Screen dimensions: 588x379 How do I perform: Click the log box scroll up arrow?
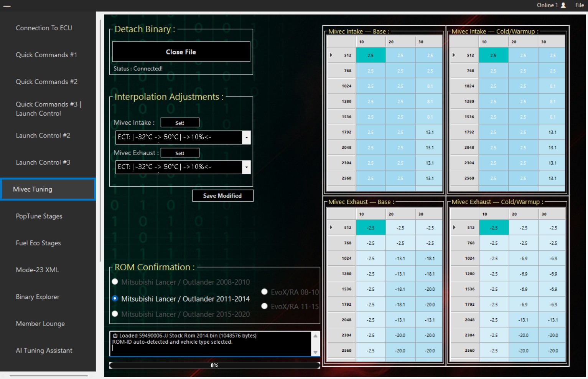coord(315,336)
